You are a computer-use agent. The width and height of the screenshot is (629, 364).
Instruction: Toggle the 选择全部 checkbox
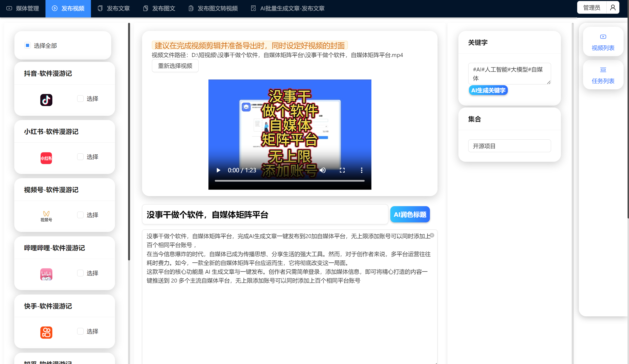[x=28, y=45]
